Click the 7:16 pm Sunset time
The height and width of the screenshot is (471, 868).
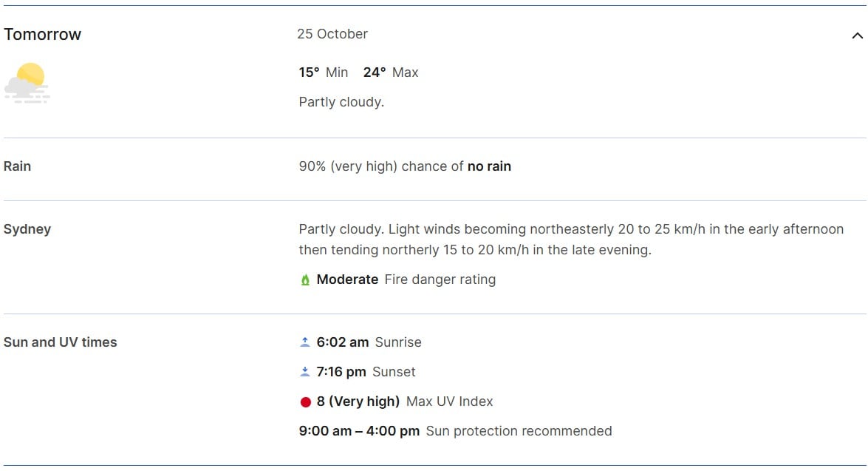[x=341, y=372]
